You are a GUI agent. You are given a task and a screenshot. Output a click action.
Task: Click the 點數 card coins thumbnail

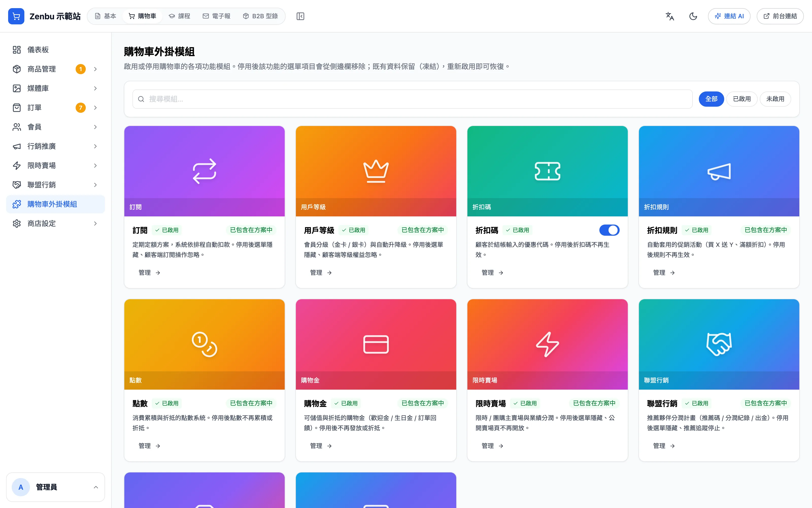(x=204, y=344)
